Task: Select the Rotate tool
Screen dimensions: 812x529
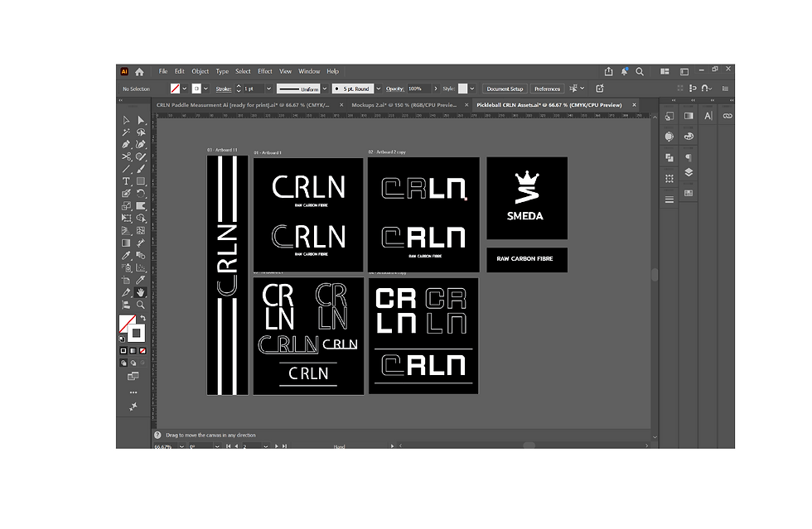Action: pyautogui.click(x=141, y=194)
